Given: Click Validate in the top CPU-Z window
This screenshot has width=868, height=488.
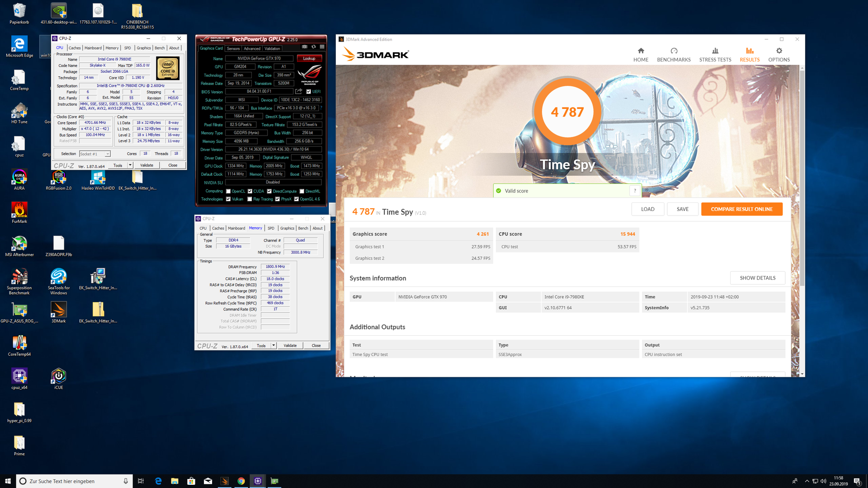Looking at the screenshot, I should pyautogui.click(x=146, y=165).
